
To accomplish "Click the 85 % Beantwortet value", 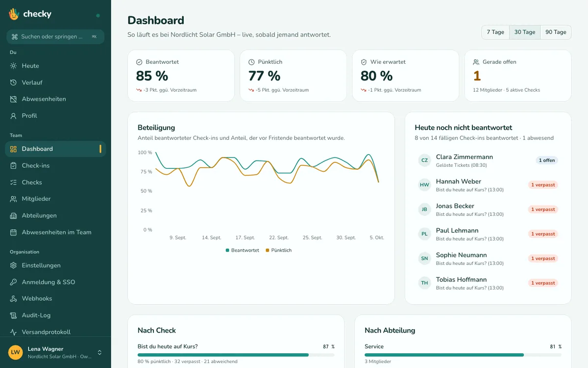I will point(152,76).
